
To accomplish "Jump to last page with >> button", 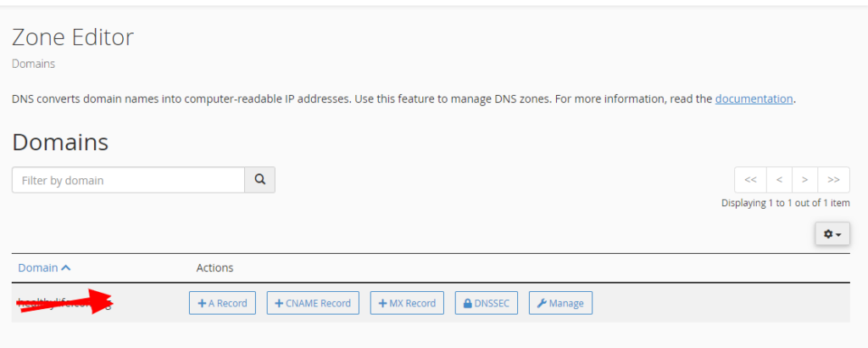I will [834, 180].
